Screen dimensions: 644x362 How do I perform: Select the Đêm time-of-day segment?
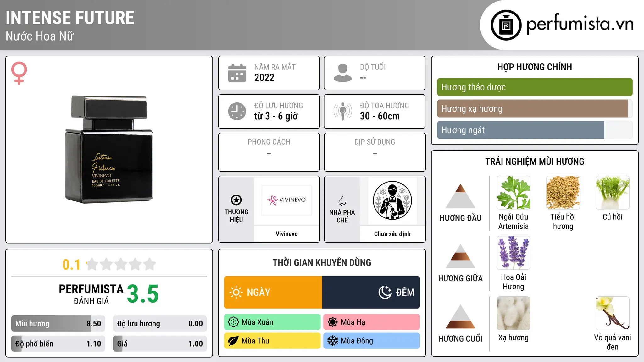(x=371, y=292)
